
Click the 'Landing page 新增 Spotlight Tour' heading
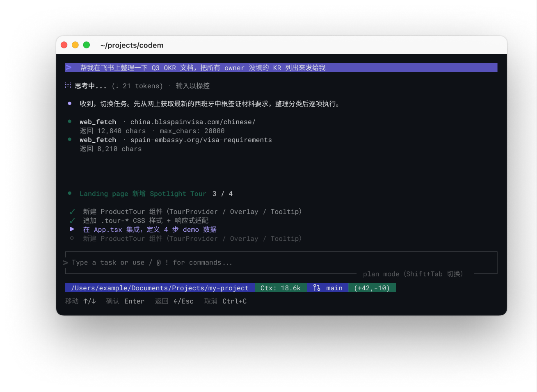(143, 194)
